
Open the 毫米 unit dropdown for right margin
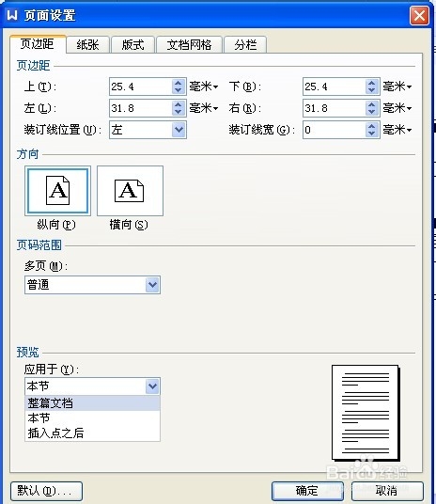tap(397, 108)
